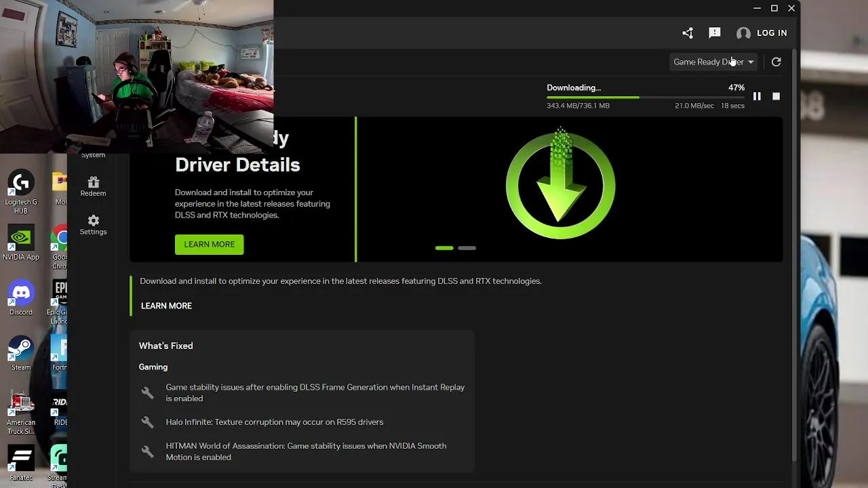Viewport: 868px width, 488px height.
Task: Click the HITMAN World of Assassination fix
Action: point(306,451)
